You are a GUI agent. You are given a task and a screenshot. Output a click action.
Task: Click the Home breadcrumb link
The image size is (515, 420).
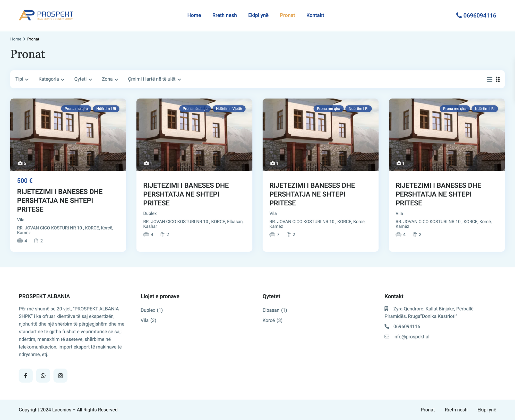point(16,39)
